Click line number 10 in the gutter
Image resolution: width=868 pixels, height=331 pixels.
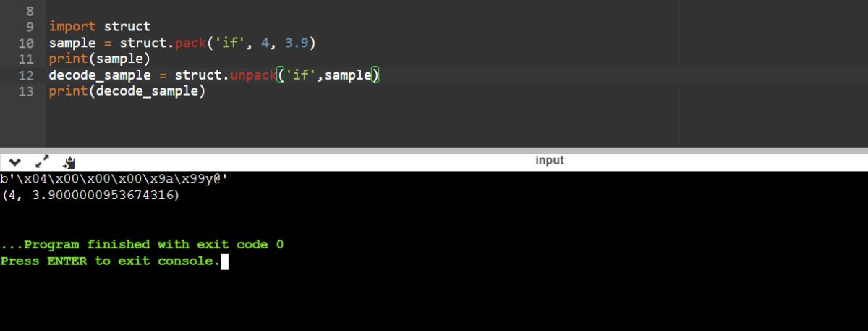point(26,43)
